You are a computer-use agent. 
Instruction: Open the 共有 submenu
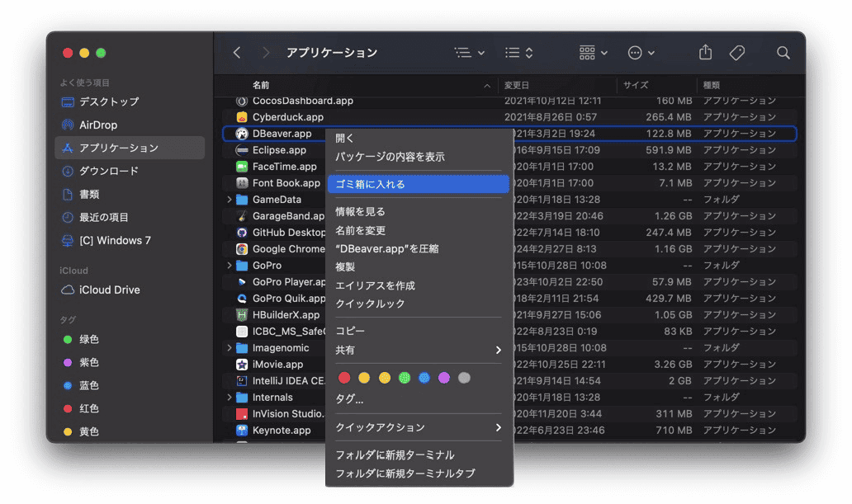click(x=419, y=351)
